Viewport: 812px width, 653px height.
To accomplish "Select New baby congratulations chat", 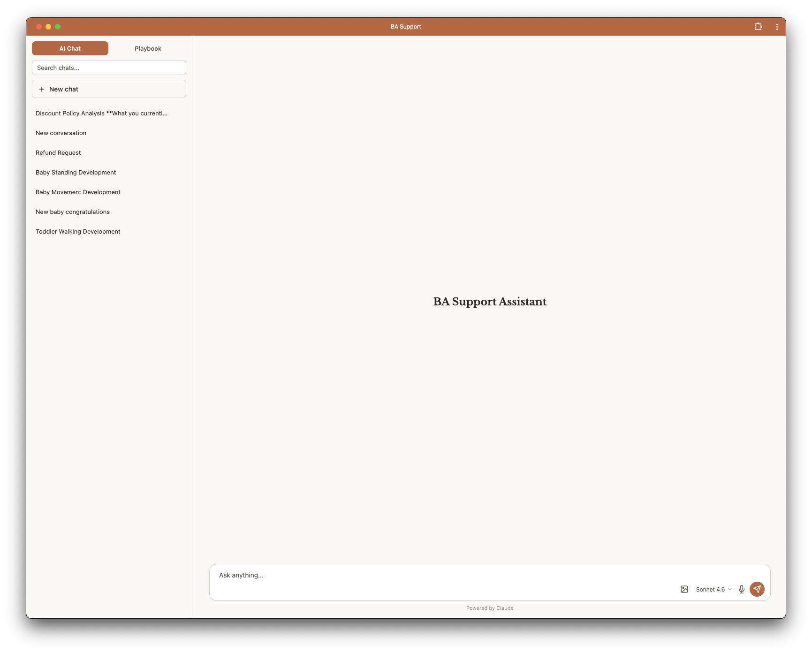I will coord(73,212).
